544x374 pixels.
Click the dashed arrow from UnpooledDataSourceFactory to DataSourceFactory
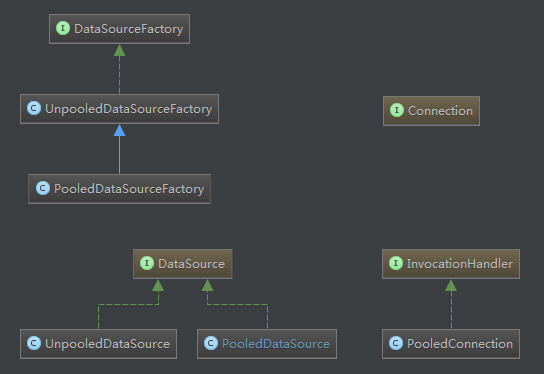click(119, 69)
